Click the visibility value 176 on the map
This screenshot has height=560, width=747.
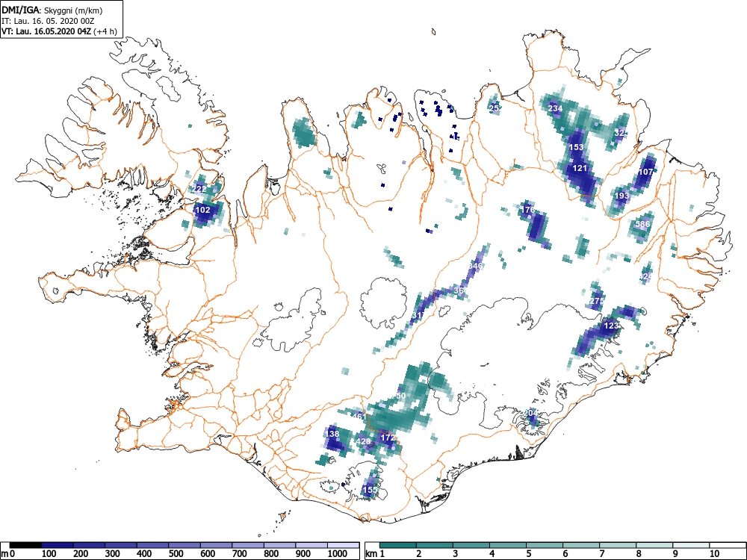tap(528, 210)
